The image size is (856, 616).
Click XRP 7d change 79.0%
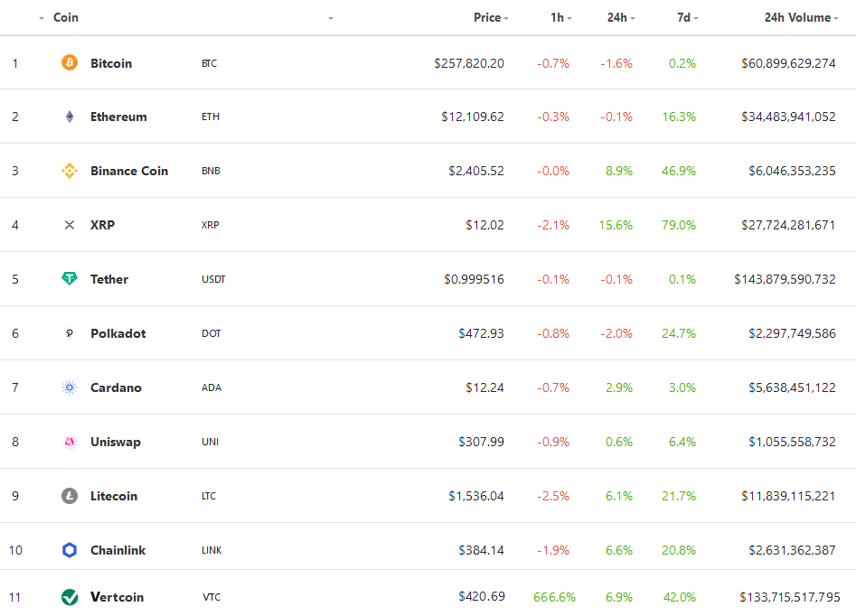679,225
